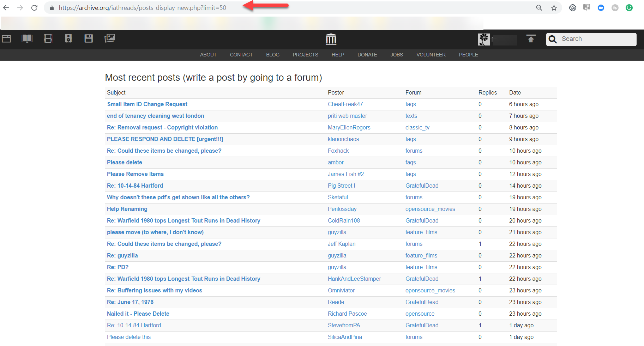Open the Upwork extension icon
The width and height of the screenshot is (644, 346).
[x=615, y=7]
